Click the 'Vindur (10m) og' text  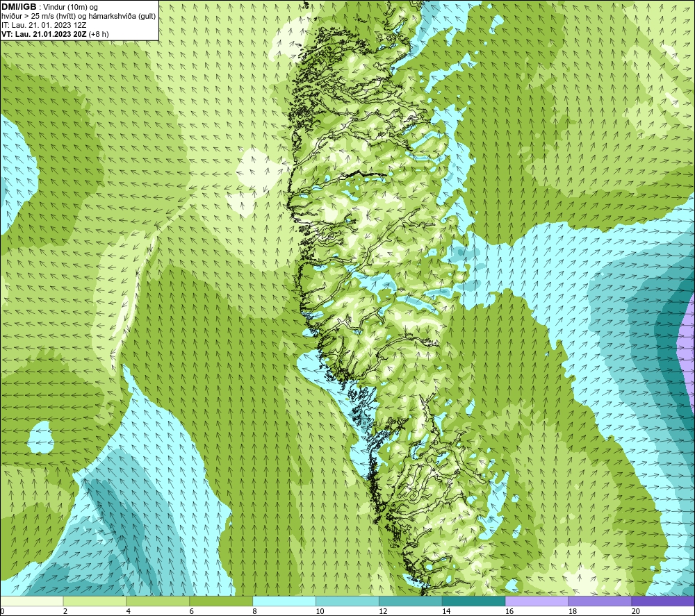click(x=70, y=8)
